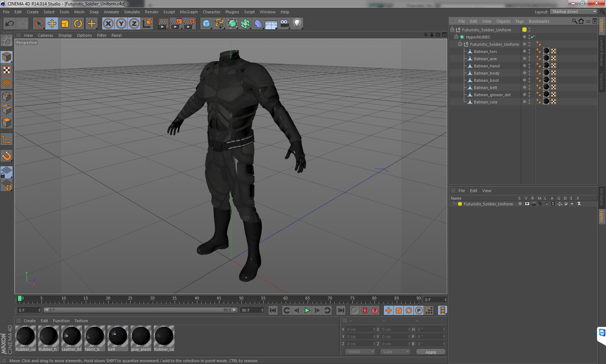The width and height of the screenshot is (606, 364).
Task: Toggle Enable Snap magnet icon
Action: tap(7, 156)
